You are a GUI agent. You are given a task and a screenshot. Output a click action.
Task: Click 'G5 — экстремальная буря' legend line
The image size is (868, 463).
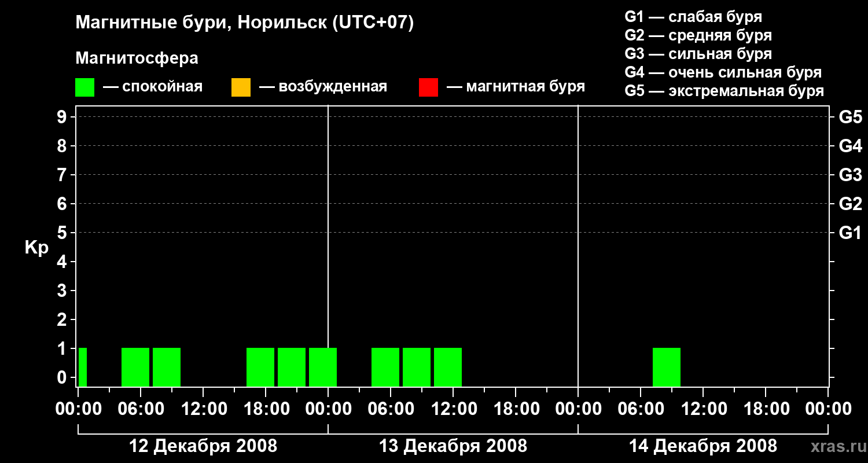[x=724, y=91]
